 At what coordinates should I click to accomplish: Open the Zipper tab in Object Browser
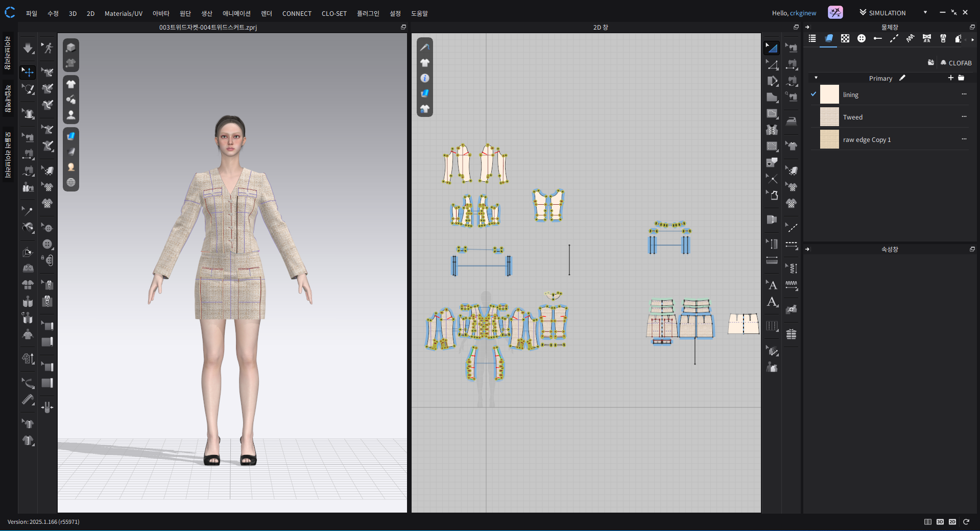pyautogui.click(x=943, y=39)
